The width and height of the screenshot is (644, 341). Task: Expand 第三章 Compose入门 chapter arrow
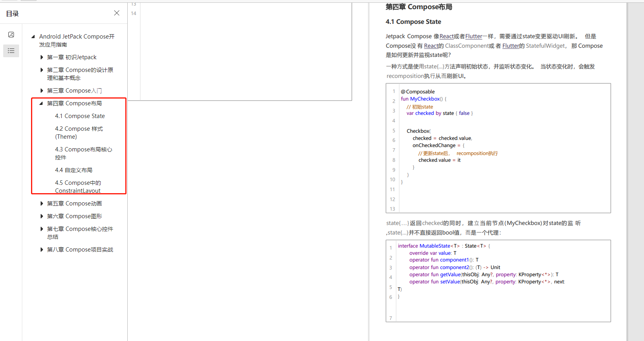41,91
